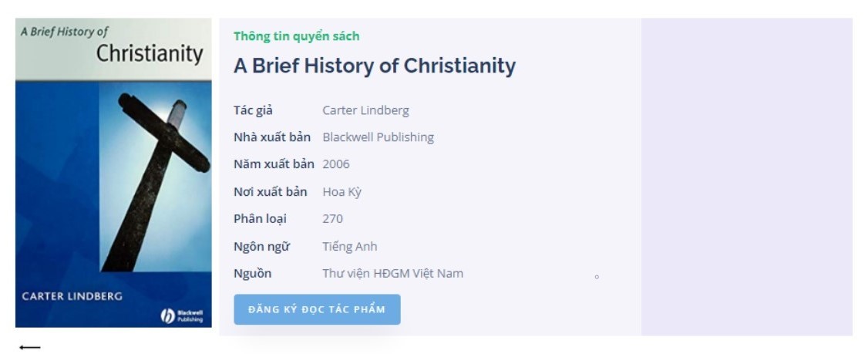Select the publication year 2006
Screen dimensions: 868x354
pos(336,164)
